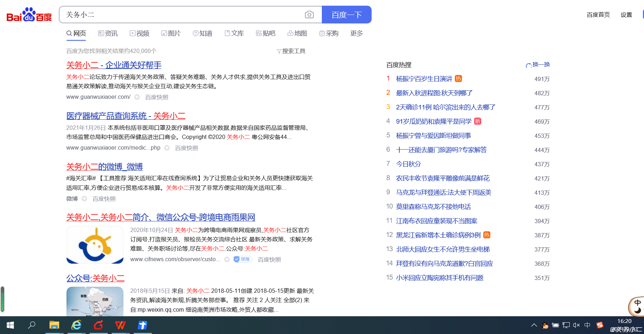Open the 采购 tab
Screen dimensions: 644x334
(x=329, y=33)
